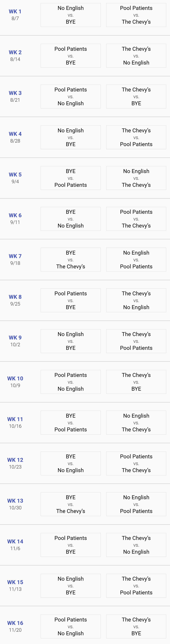Viewport: 170px width, 644px height.
Task: Select WK 15 No English vs. BYE card
Action: (71, 586)
